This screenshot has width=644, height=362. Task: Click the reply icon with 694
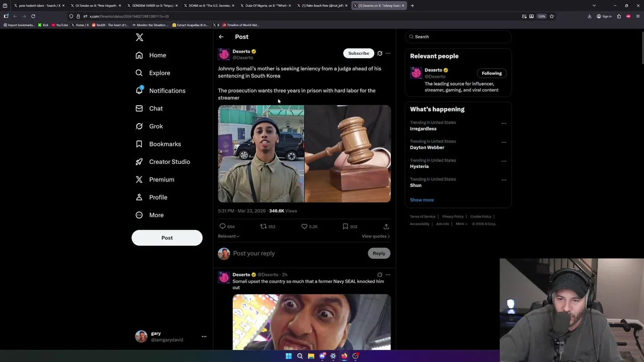[x=222, y=226]
